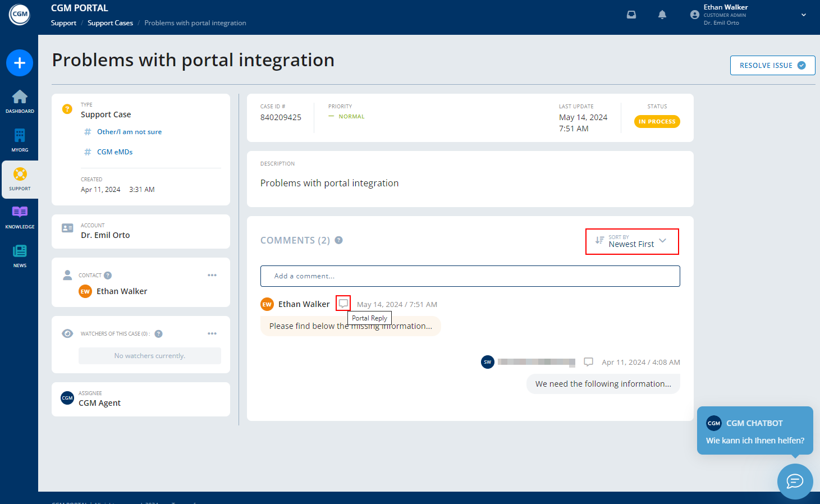Open the chatbot chat button
This screenshot has height=504, width=820.
pyautogui.click(x=795, y=482)
